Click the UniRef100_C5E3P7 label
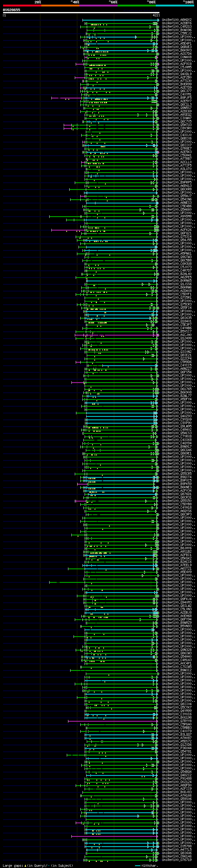Image resolution: width=197 pixels, height=868 pixels. (177, 325)
